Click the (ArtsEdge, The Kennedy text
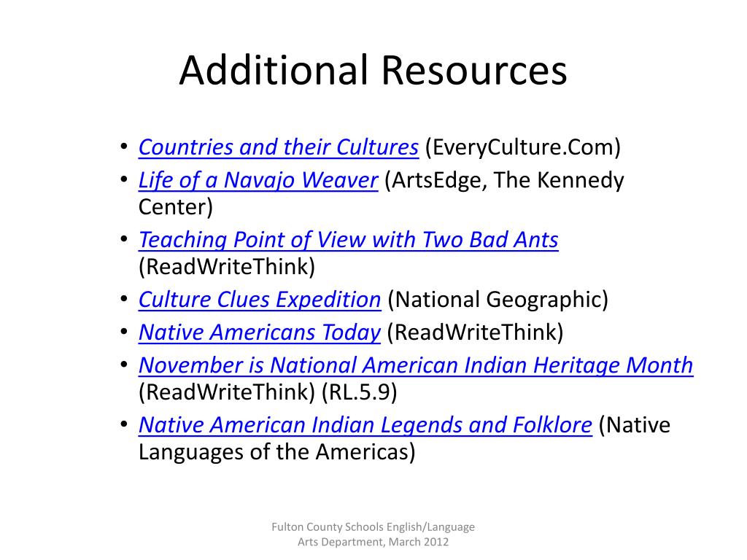The image size is (747, 560). coord(504,180)
